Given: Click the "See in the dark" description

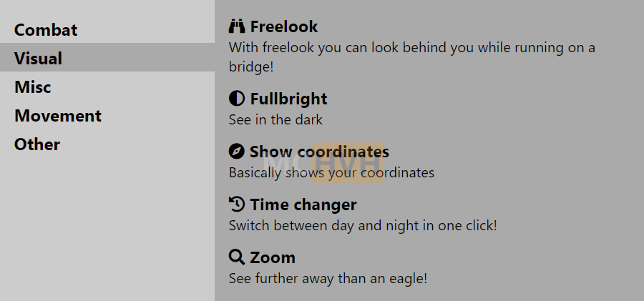Looking at the screenshot, I should click(275, 119).
